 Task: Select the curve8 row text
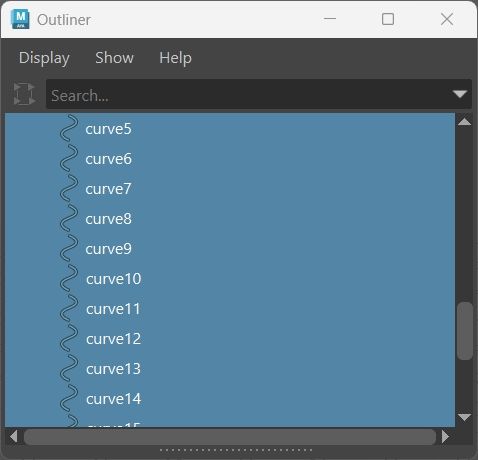point(108,219)
